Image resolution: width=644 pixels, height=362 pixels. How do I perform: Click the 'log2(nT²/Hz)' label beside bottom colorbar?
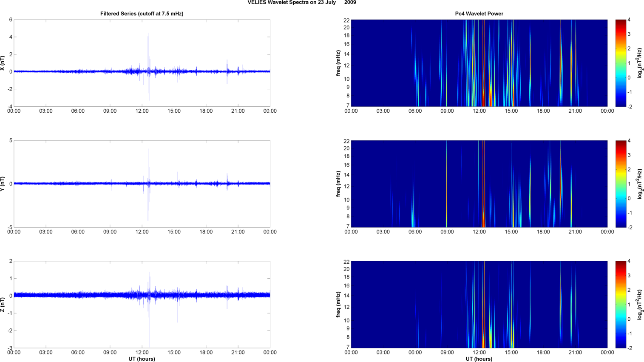640,305
